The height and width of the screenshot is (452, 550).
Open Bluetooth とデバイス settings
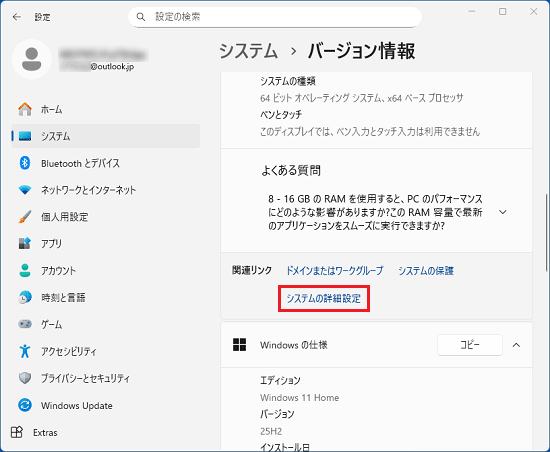coord(106,163)
